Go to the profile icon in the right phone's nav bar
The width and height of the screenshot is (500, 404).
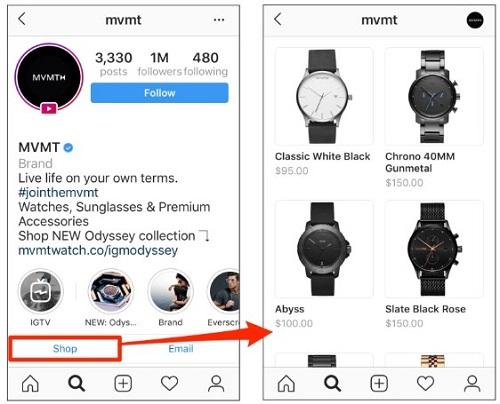[472, 383]
